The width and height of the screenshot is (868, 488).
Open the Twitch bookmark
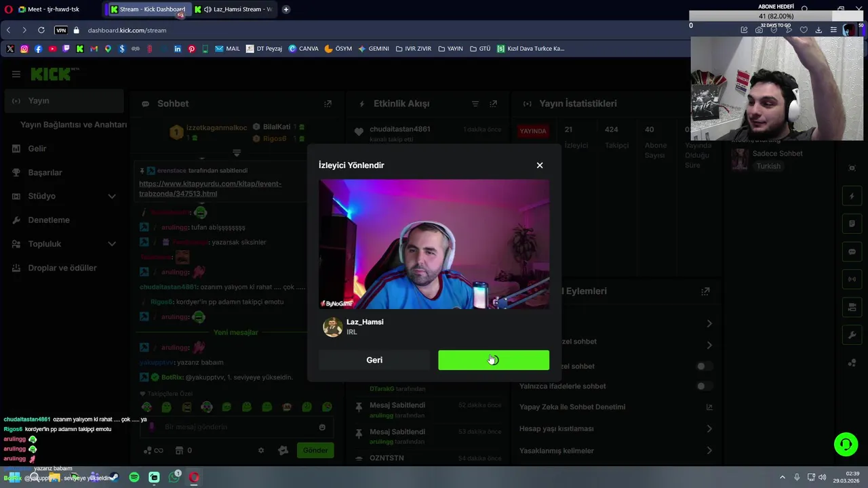(66, 49)
